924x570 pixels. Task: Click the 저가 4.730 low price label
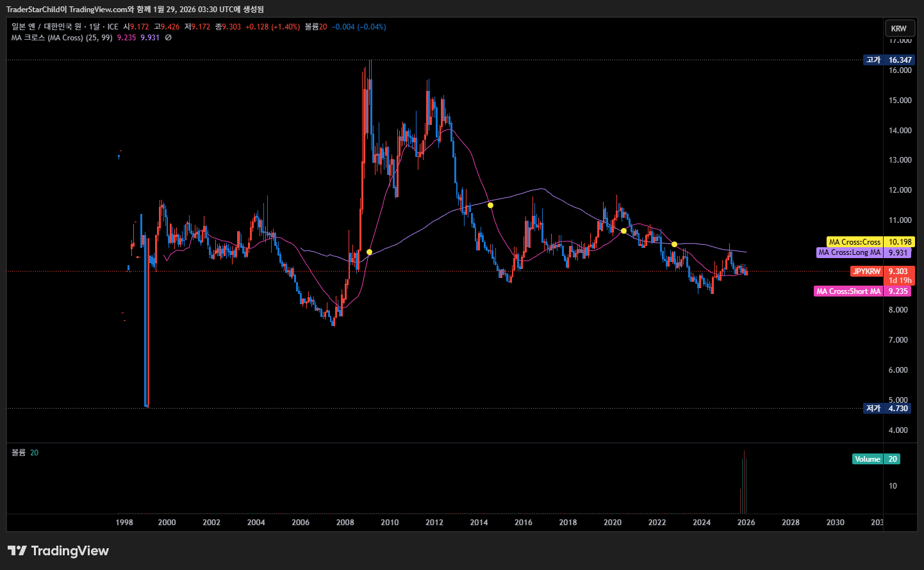(x=888, y=409)
